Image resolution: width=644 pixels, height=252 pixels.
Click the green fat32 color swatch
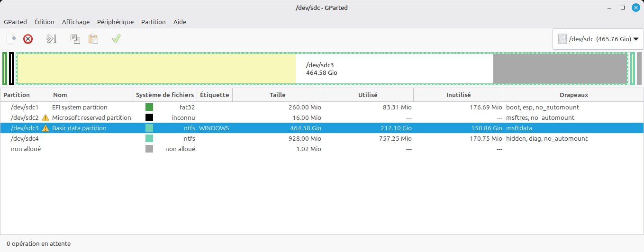click(149, 108)
